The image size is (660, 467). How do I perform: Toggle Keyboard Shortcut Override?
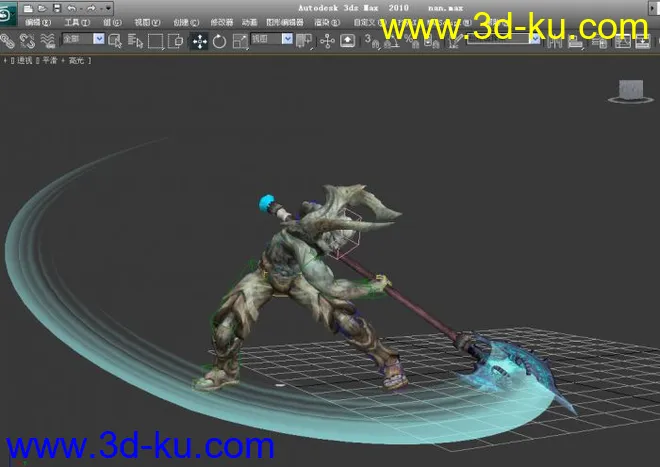[347, 41]
